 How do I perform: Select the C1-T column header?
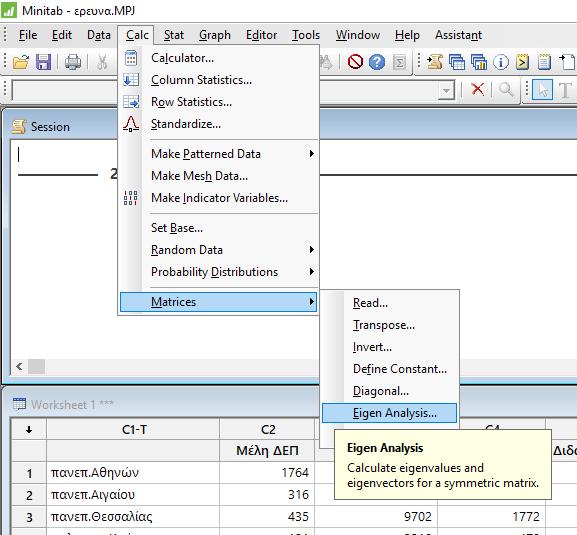coord(133,429)
